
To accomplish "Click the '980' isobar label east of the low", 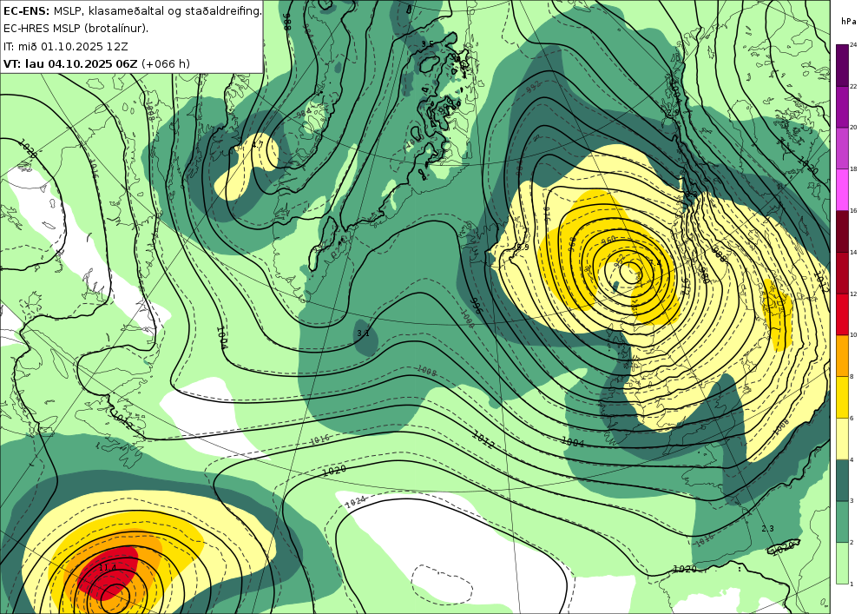I will pos(704,274).
